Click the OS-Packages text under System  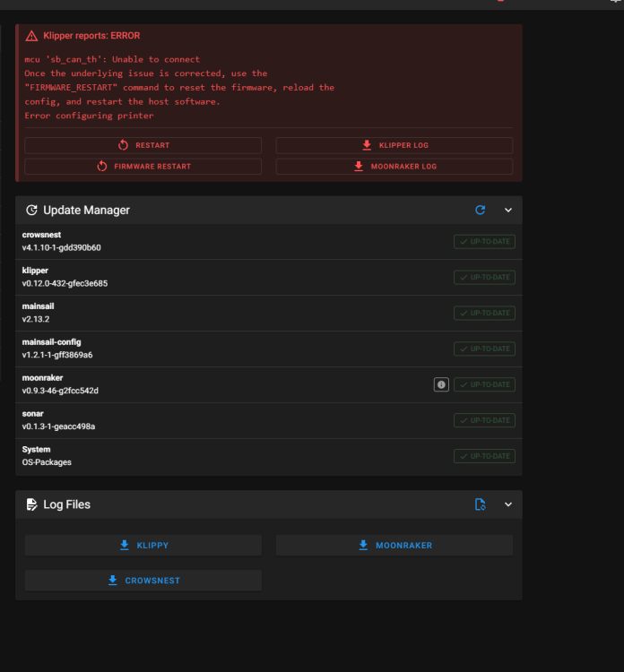pyautogui.click(x=47, y=462)
